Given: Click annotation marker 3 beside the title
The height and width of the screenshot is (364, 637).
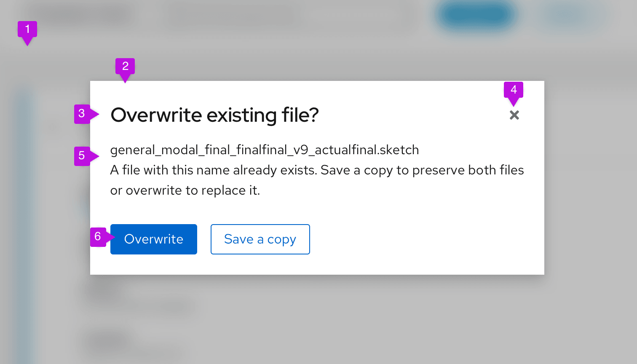Looking at the screenshot, I should [82, 114].
